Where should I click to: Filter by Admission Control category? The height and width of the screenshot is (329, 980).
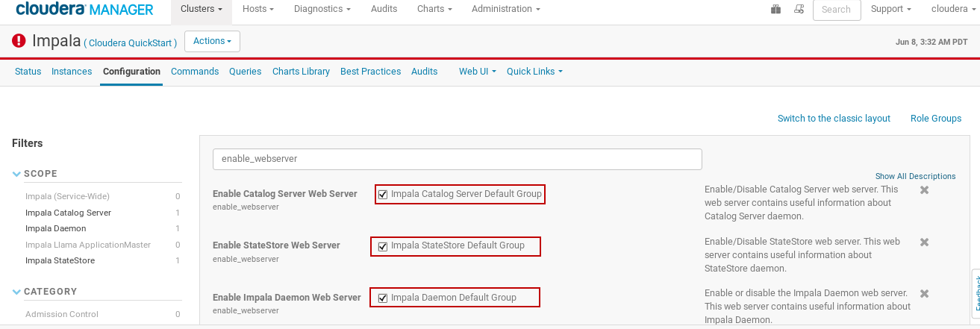tap(62, 314)
